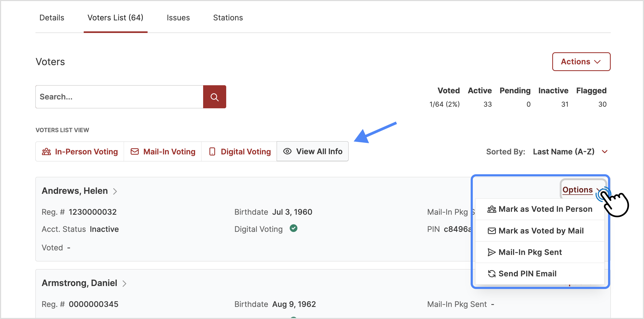
Task: Click the people icon on In-Person Voting
Action: 46,152
